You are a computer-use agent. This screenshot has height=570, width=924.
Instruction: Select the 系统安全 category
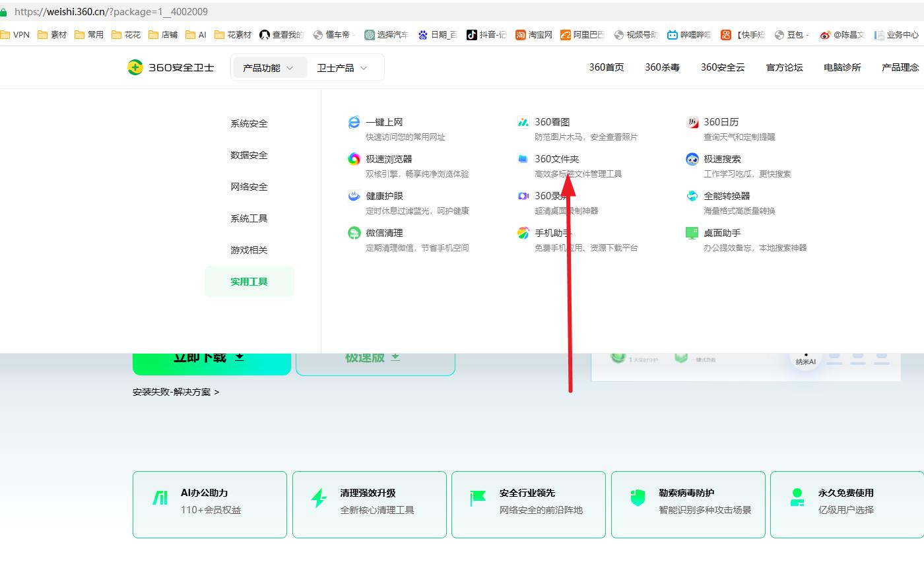pyautogui.click(x=249, y=123)
